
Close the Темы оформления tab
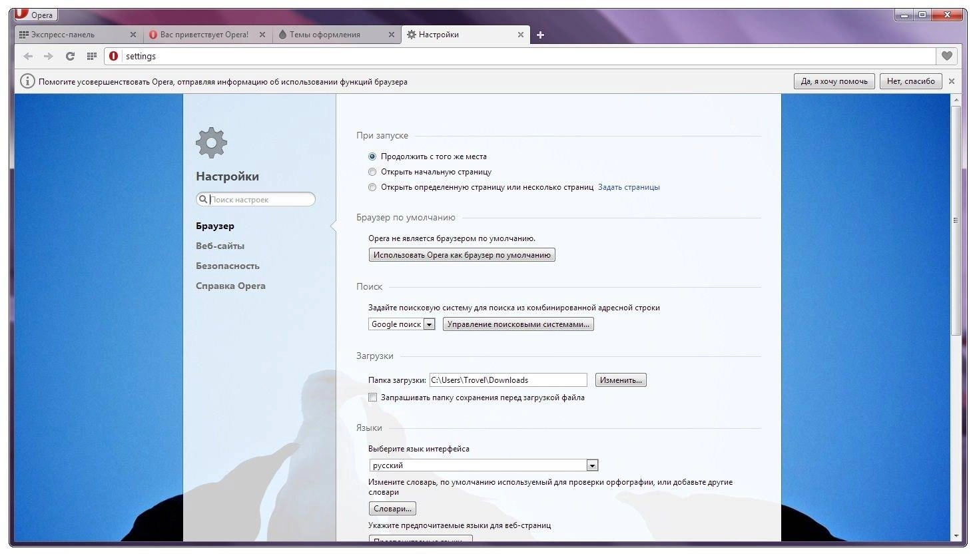point(392,35)
